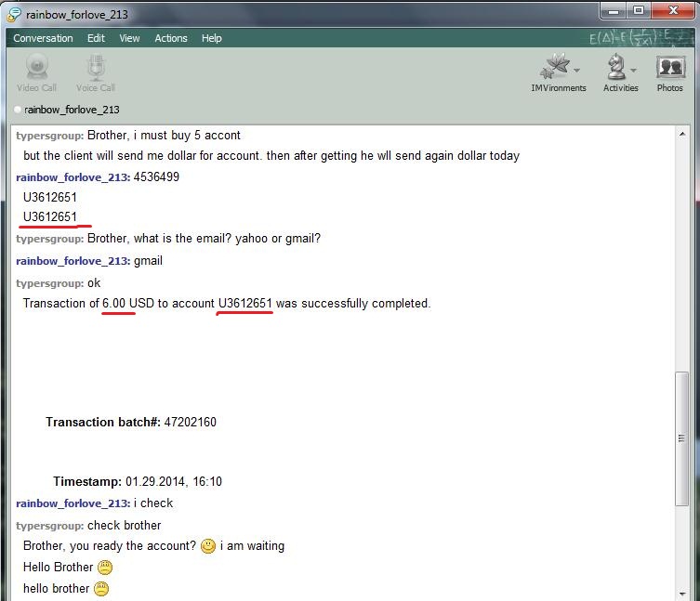Click the scroll up arrow in the chat pane
This screenshot has width=700, height=601.
(x=682, y=134)
